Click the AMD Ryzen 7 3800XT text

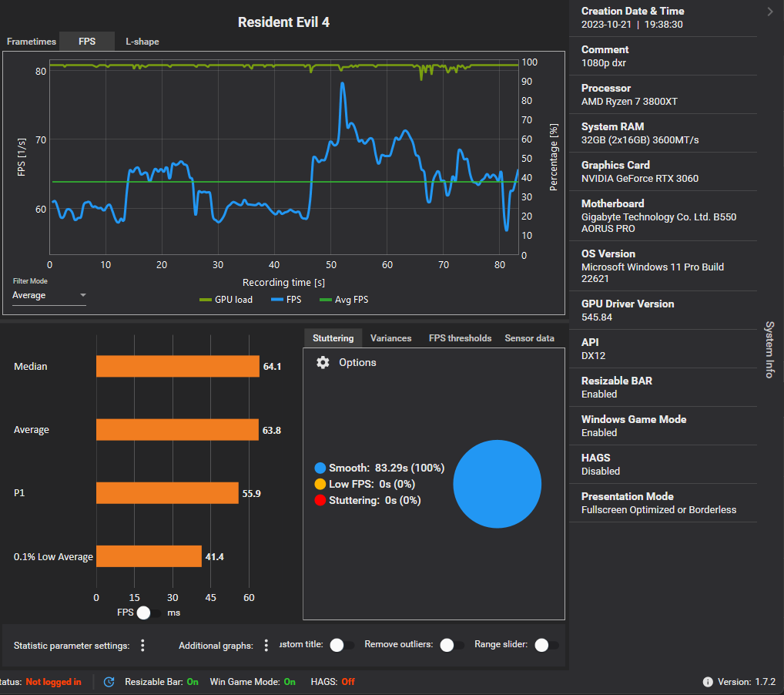point(629,101)
